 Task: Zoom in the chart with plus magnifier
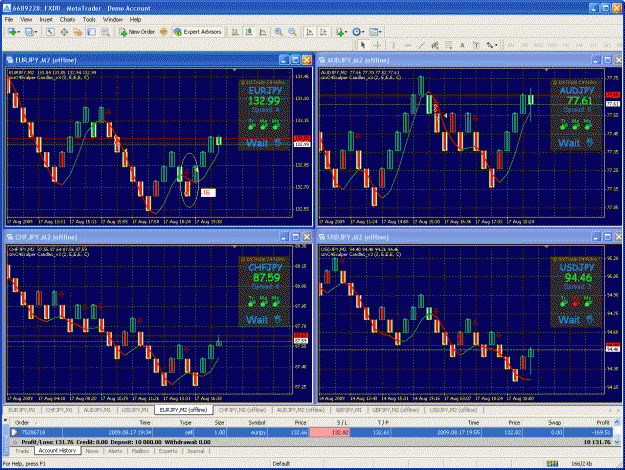(279, 32)
